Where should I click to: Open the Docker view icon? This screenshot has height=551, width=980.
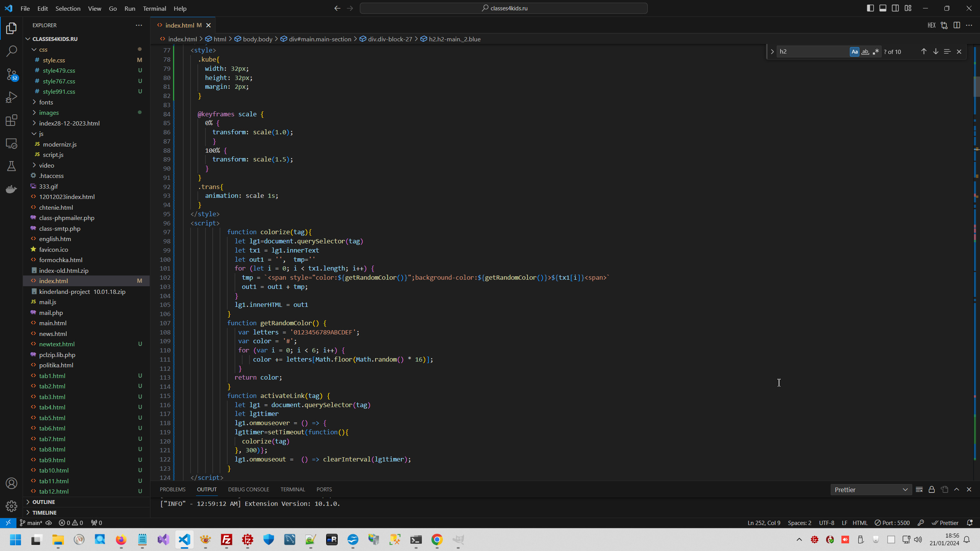coord(11,189)
